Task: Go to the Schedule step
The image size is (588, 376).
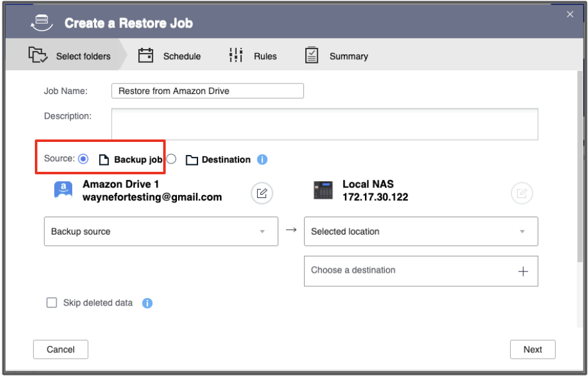Action: 169,56
